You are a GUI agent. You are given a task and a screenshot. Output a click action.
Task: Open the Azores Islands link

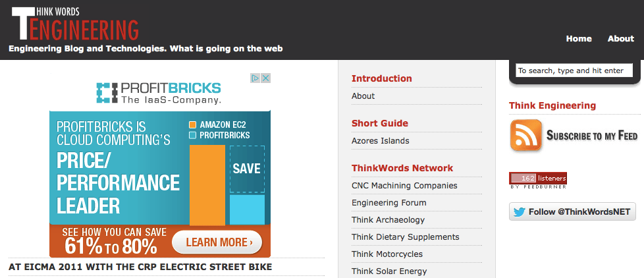click(x=381, y=141)
